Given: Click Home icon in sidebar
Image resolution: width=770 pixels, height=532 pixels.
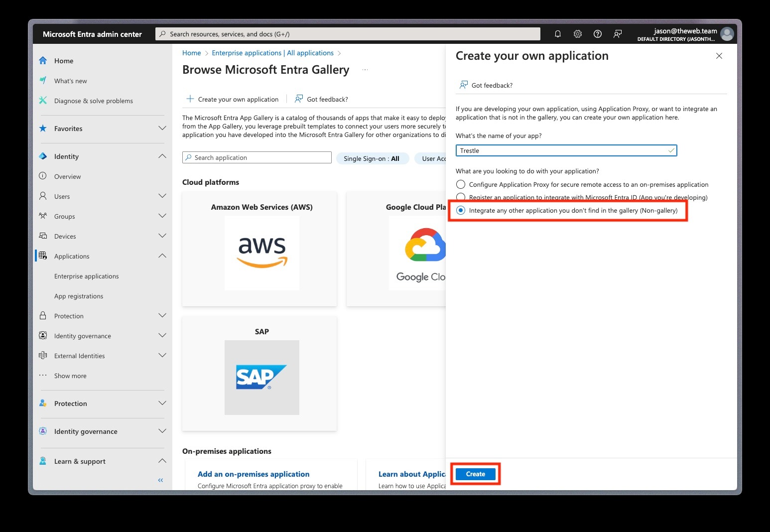Looking at the screenshot, I should 43,61.
